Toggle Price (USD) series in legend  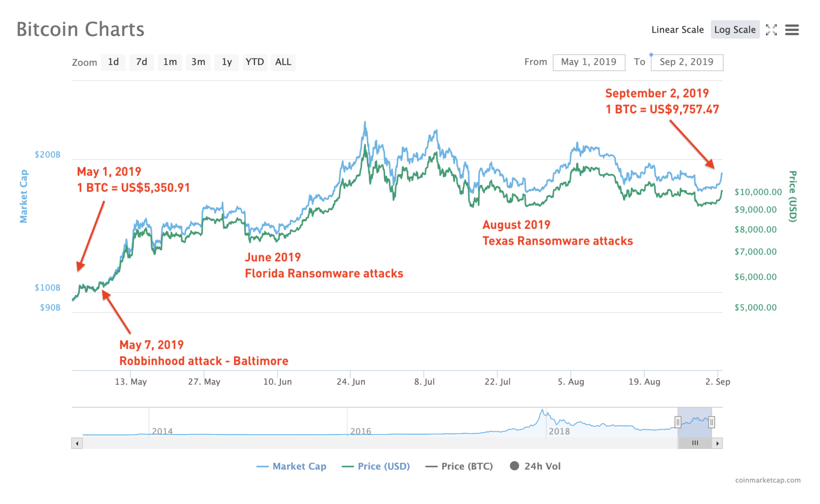pyautogui.click(x=376, y=466)
